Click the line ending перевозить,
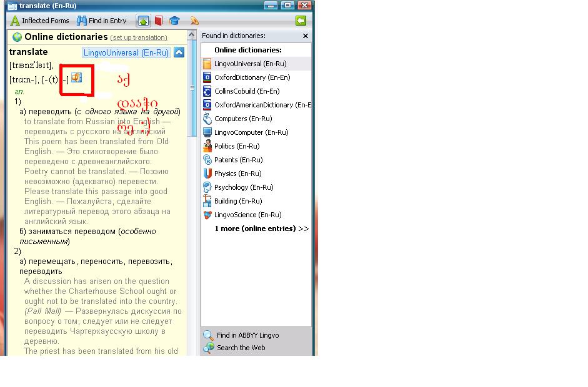Viewport: 588px width, 387px height. click(x=96, y=262)
